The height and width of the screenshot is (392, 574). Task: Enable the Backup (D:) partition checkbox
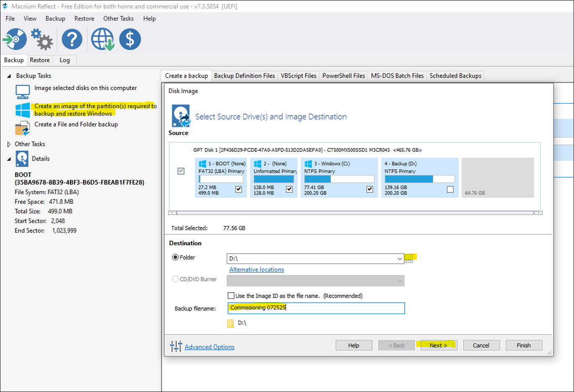(x=450, y=189)
